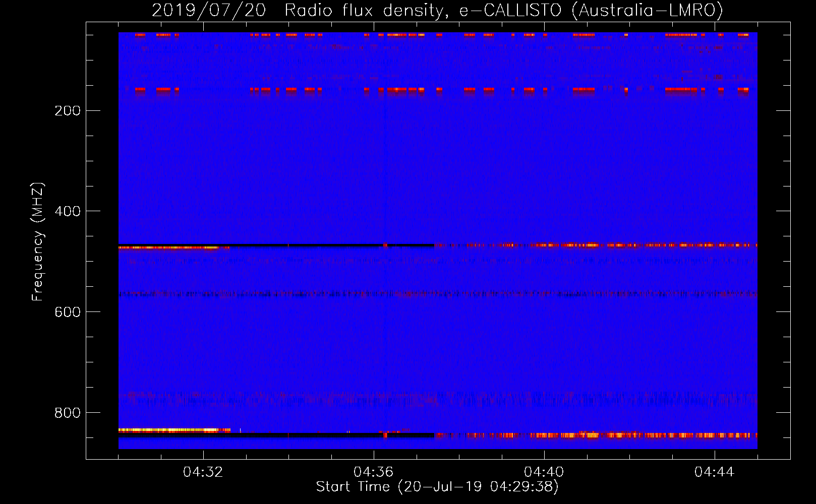This screenshot has width=816, height=504.
Task: Click the 'Start Time (20-Jul-19 04:29:38)' label
Action: (x=437, y=487)
